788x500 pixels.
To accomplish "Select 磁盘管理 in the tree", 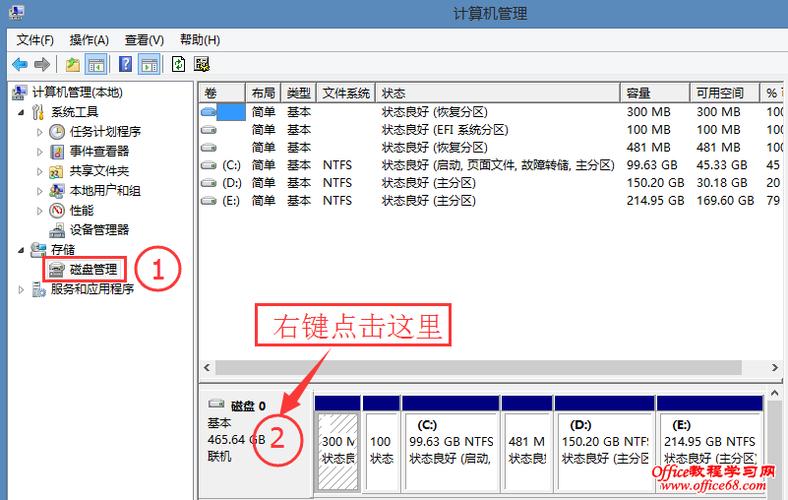I will (x=93, y=270).
